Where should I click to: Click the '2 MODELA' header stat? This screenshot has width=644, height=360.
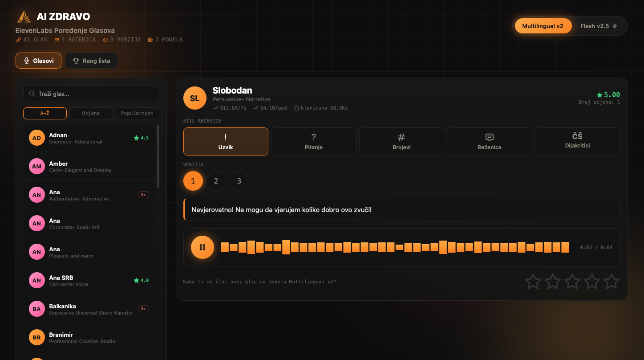[x=165, y=40]
